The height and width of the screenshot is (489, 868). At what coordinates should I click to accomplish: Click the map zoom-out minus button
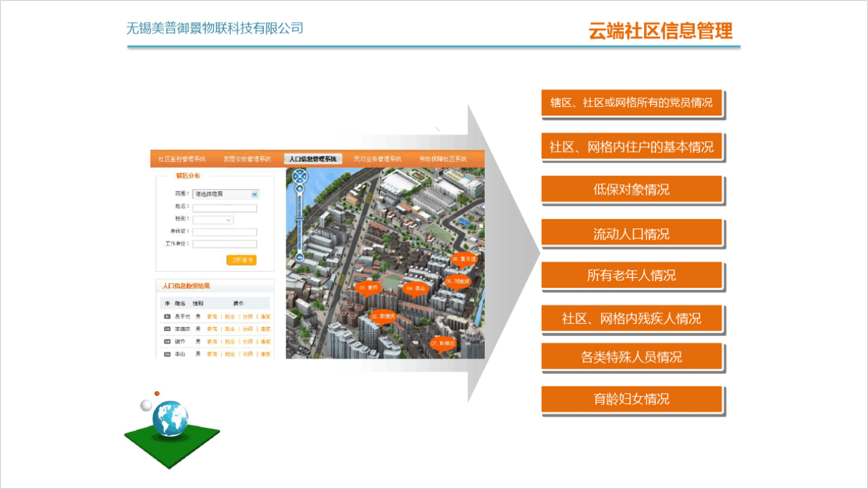(300, 257)
